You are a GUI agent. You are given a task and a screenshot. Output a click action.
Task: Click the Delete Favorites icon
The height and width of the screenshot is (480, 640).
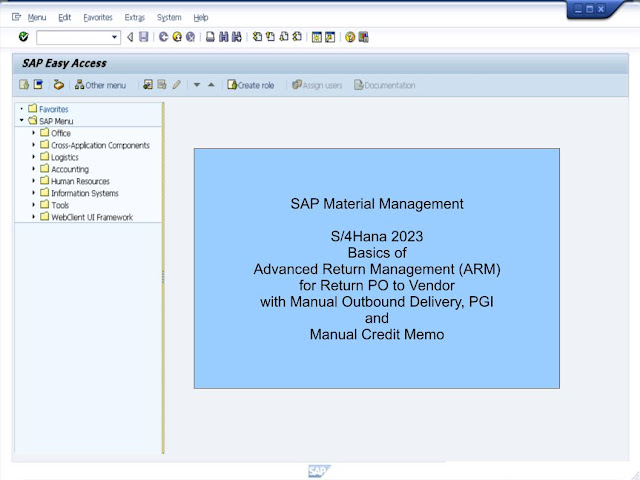pos(162,84)
